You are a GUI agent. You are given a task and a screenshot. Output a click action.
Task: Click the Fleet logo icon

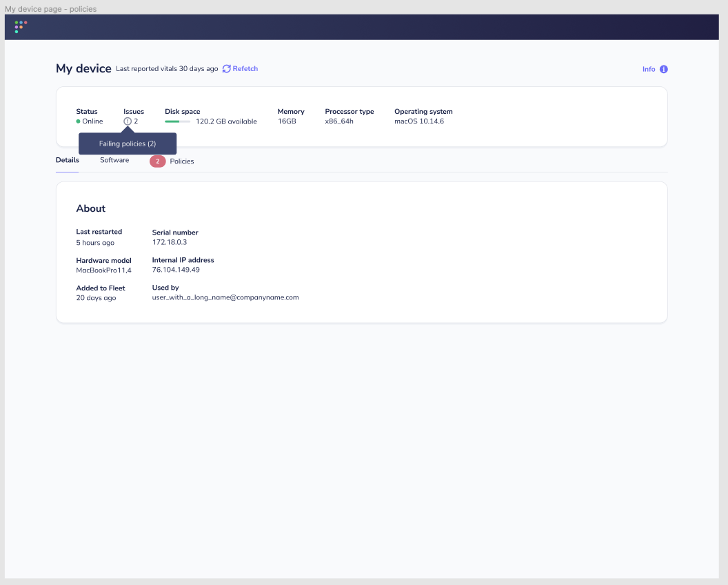[21, 27]
